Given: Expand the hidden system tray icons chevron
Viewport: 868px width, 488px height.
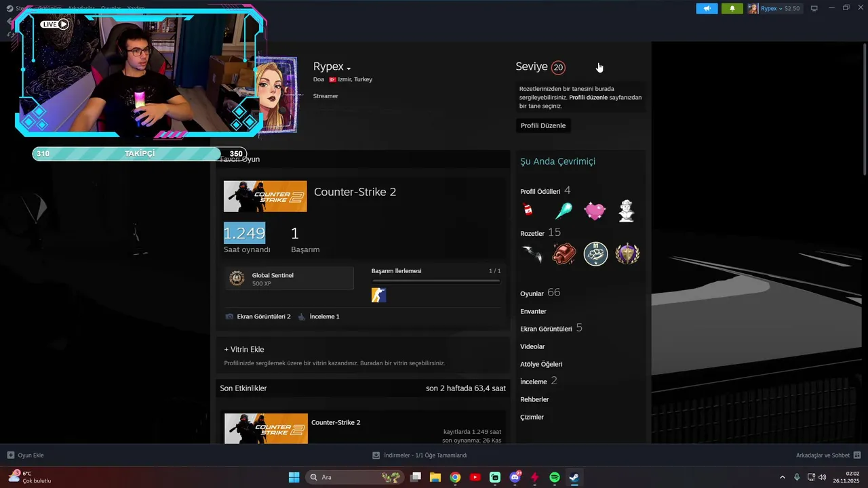Looking at the screenshot, I should click(x=782, y=477).
